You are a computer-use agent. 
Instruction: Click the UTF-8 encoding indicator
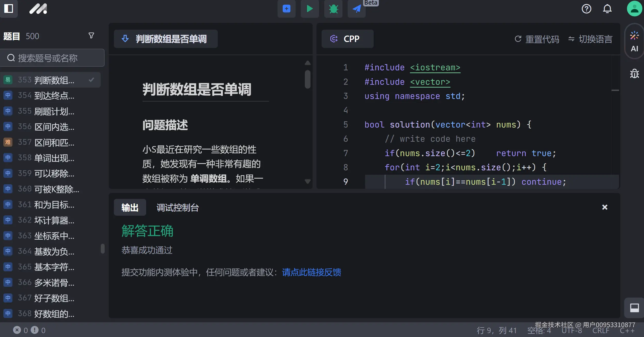572,330
